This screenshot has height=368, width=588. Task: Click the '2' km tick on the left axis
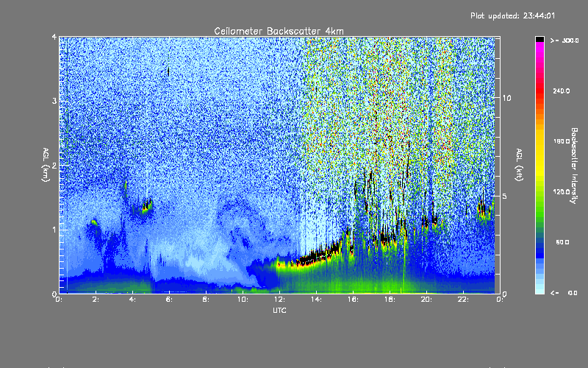(x=54, y=165)
